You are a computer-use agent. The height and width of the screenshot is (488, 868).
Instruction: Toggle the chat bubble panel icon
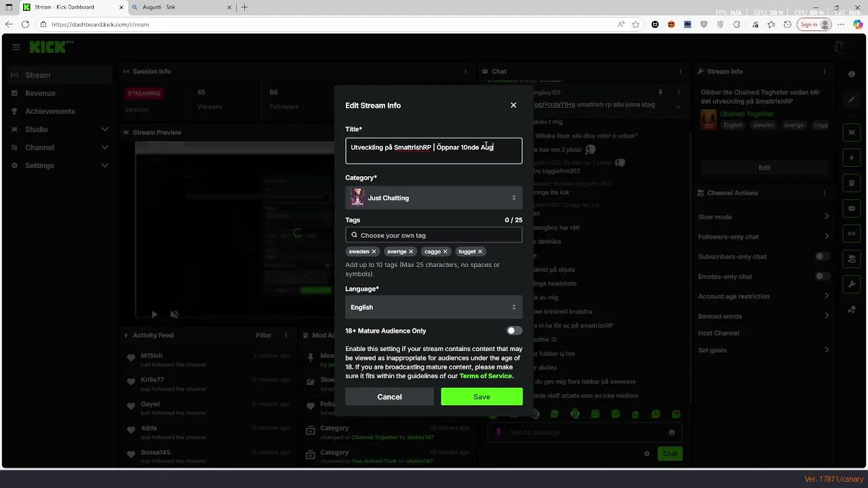point(852,208)
